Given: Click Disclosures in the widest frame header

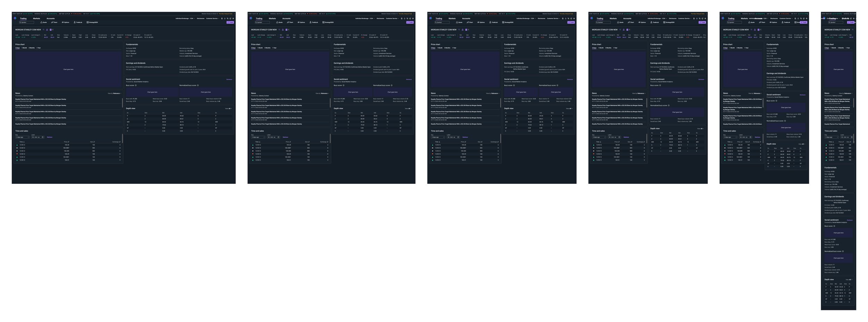Looking at the screenshot, I should 201,18.
